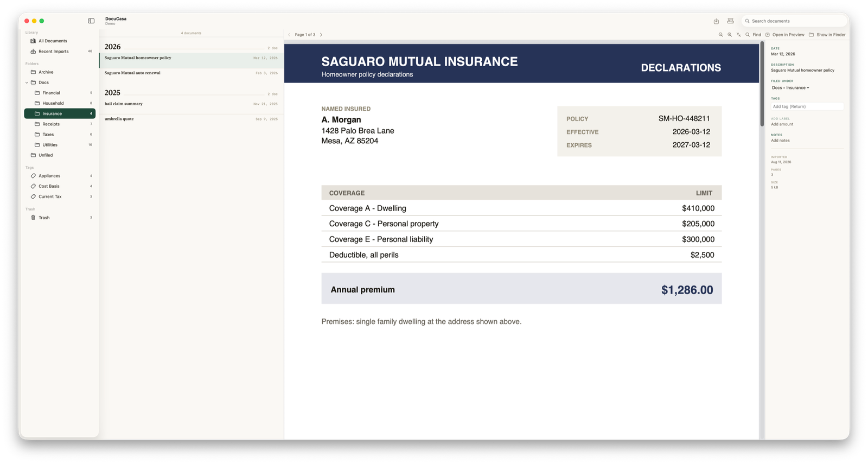Image resolution: width=868 pixels, height=464 pixels.
Task: Collapse the Docs folder chevron
Action: coord(27,82)
